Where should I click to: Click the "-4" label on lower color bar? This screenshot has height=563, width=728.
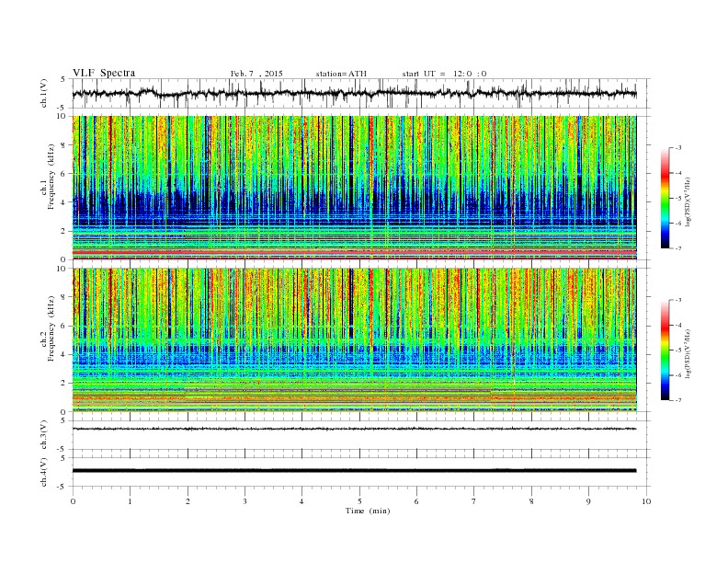click(678, 325)
